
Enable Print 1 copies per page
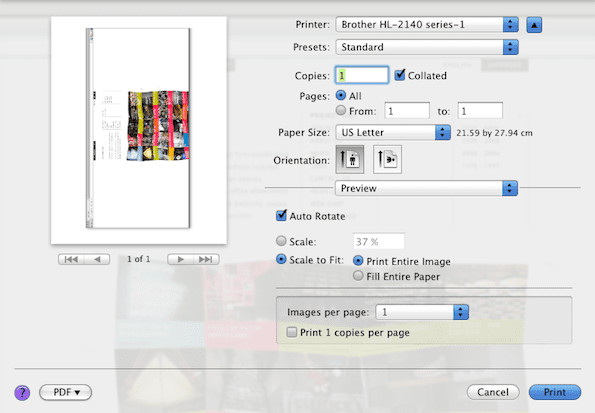[x=291, y=333]
